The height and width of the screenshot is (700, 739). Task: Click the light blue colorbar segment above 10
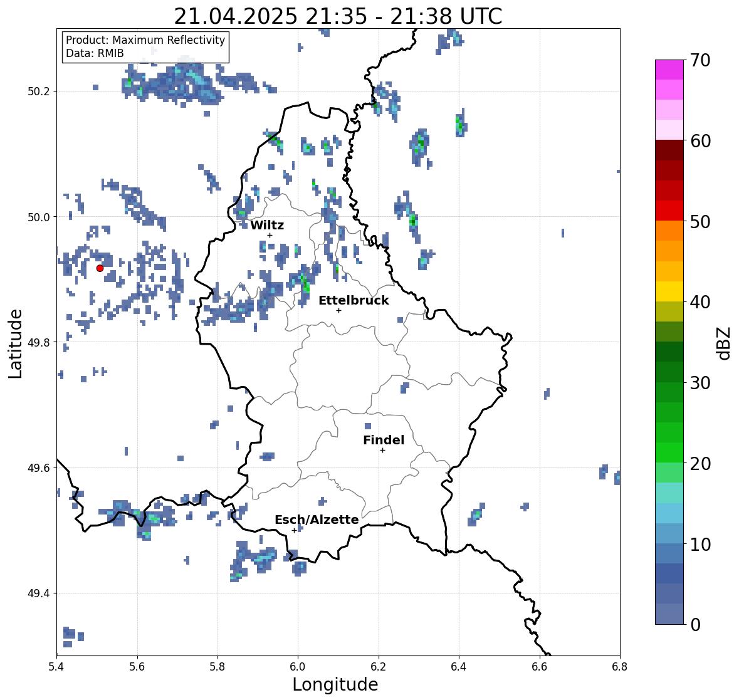click(x=669, y=533)
